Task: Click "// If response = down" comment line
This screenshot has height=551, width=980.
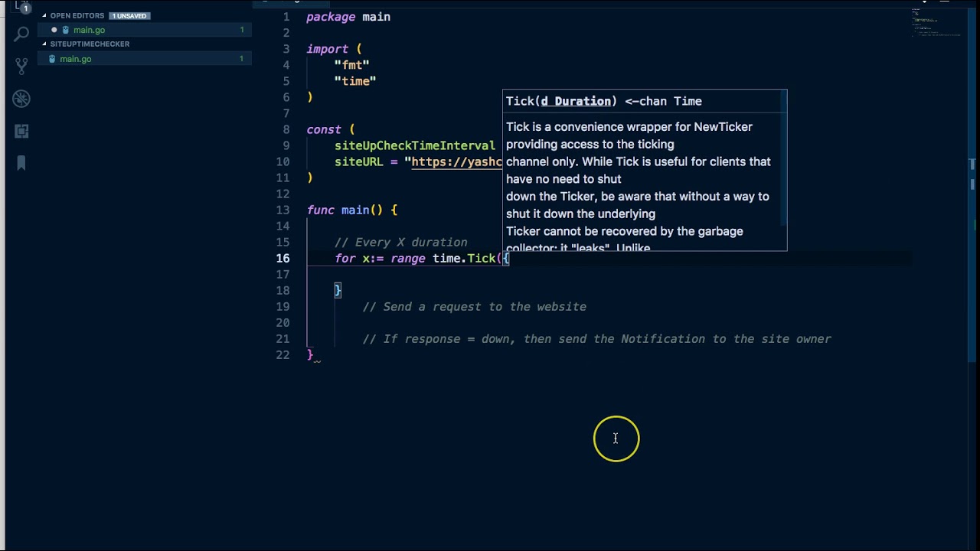Action: (597, 339)
